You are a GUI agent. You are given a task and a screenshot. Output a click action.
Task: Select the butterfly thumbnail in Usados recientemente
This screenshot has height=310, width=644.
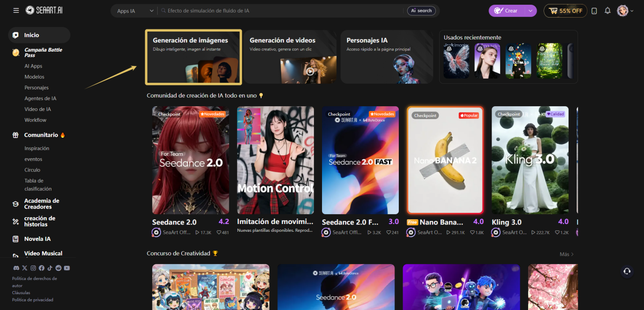456,61
